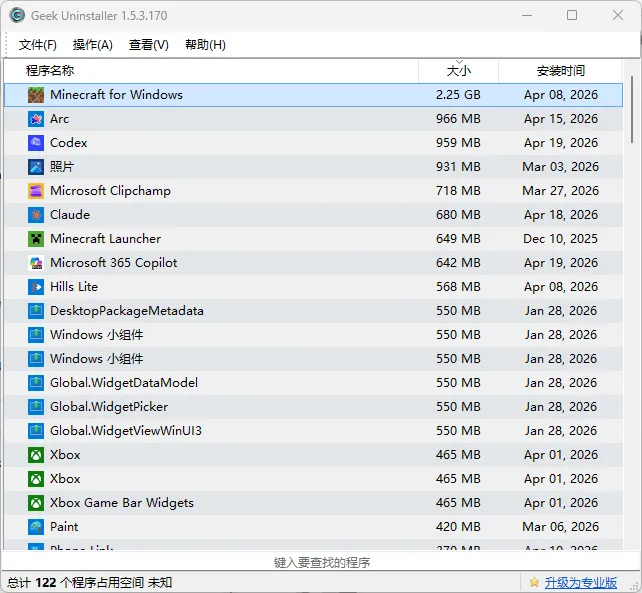Viewport: 642px width, 593px height.
Task: Click the Minecraft for Windows grass block icon
Action: point(36,95)
